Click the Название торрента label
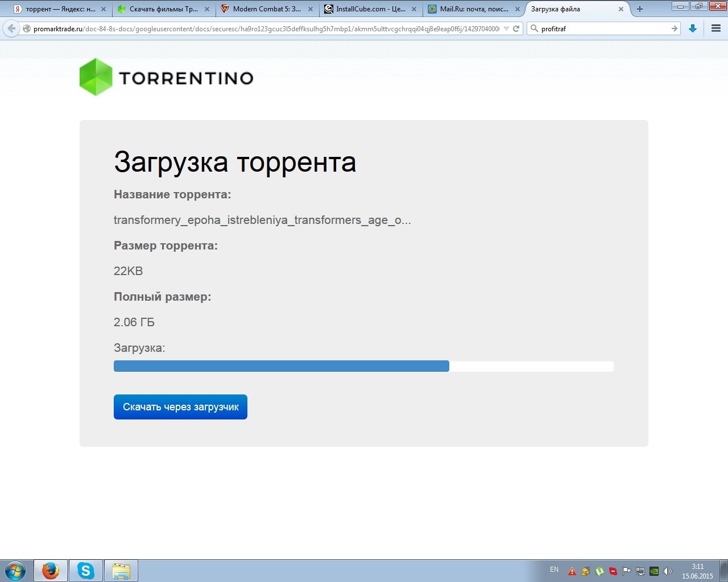The height and width of the screenshot is (582, 728). pyautogui.click(x=172, y=194)
